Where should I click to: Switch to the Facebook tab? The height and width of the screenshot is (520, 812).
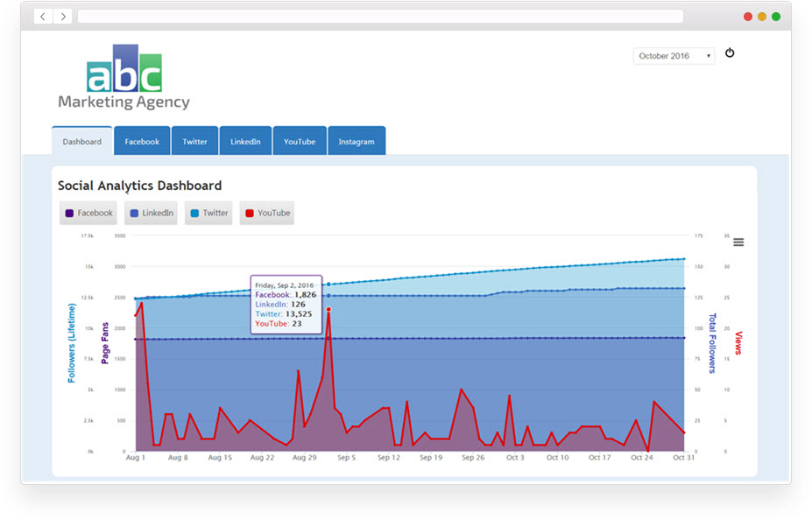tap(142, 142)
